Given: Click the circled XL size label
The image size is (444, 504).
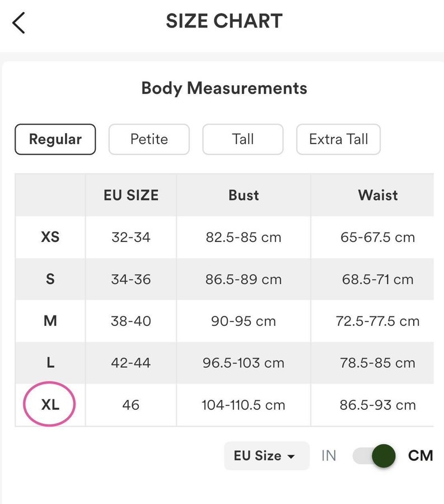Looking at the screenshot, I should (x=50, y=404).
